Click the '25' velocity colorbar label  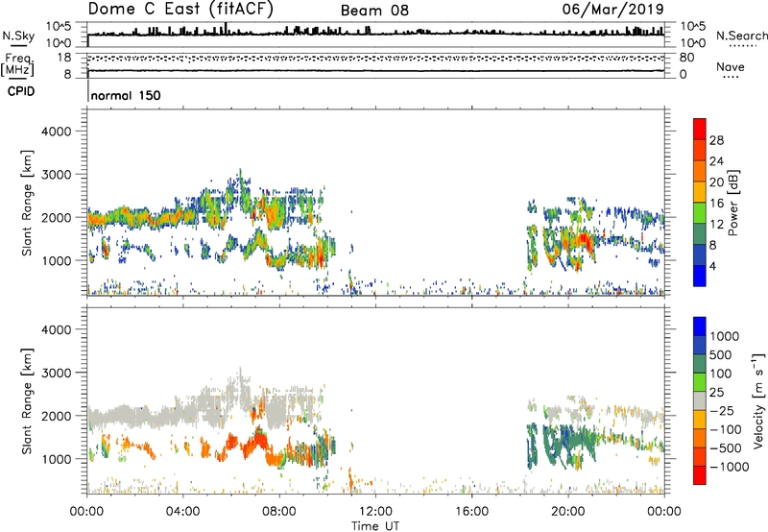(716, 393)
